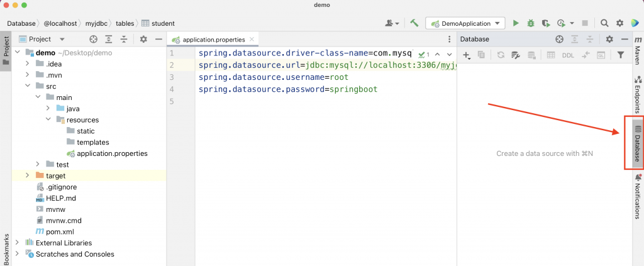This screenshot has height=266, width=644.
Task: Go to next highlighted problem arrow
Action: coord(449,54)
